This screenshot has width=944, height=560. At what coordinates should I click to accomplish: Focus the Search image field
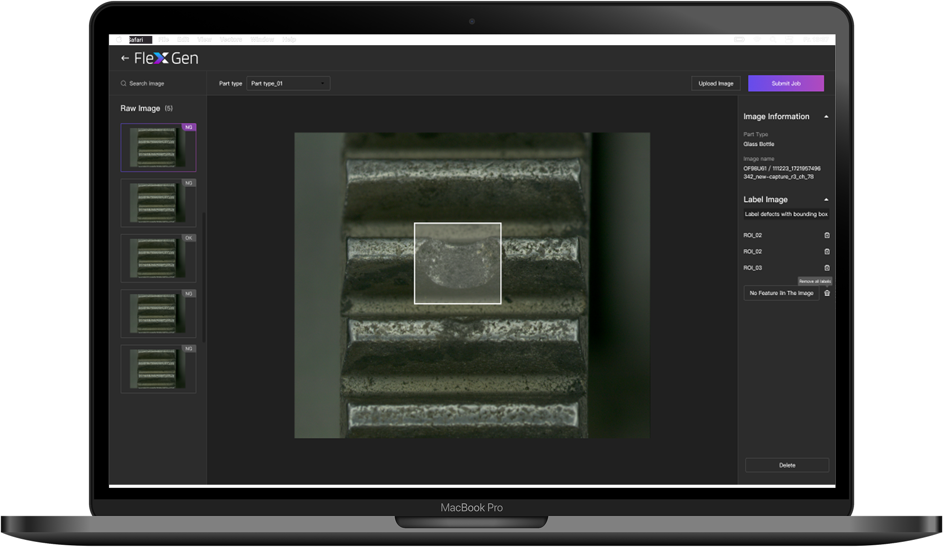pos(157,84)
